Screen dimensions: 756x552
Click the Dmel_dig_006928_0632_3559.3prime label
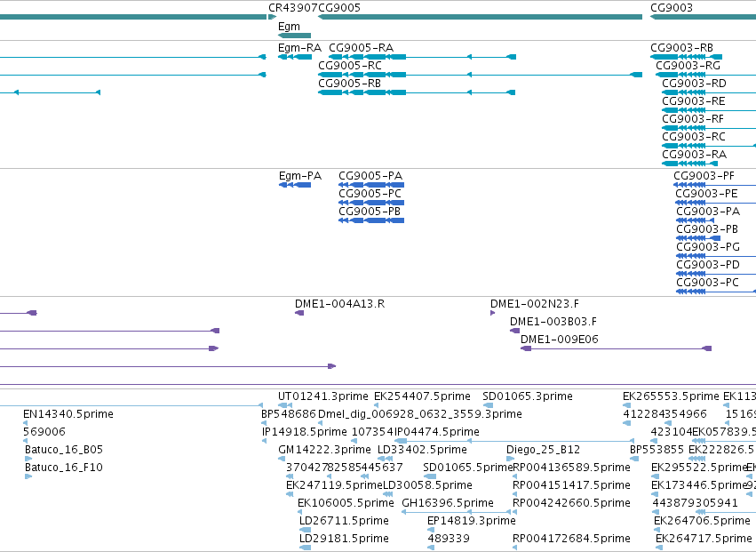[420, 414]
